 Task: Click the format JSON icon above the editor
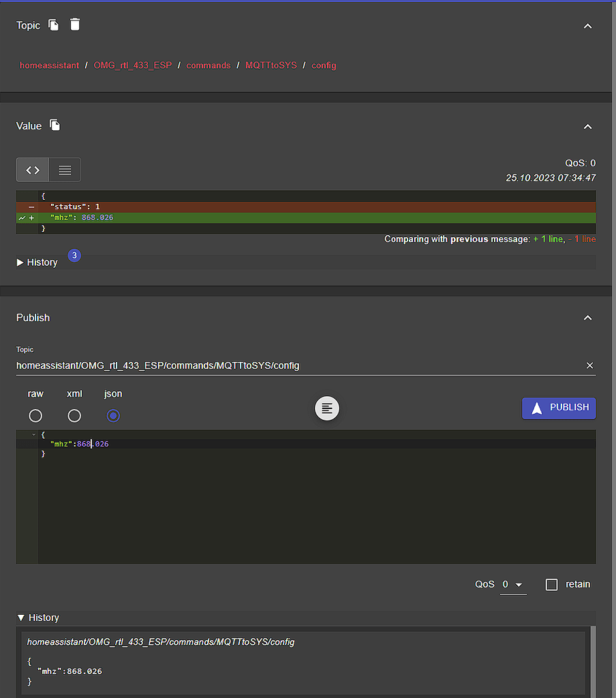(327, 408)
